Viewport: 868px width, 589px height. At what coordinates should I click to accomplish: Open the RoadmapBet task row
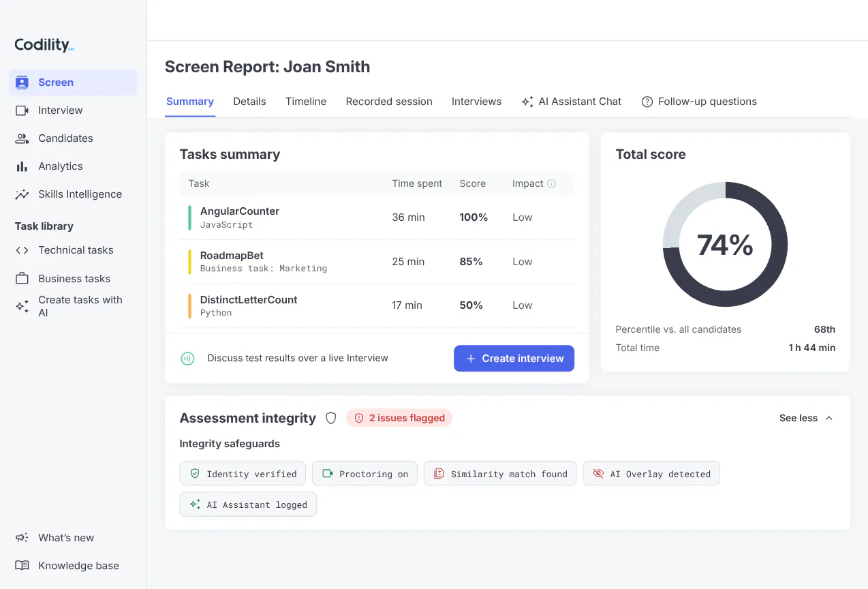point(377,262)
